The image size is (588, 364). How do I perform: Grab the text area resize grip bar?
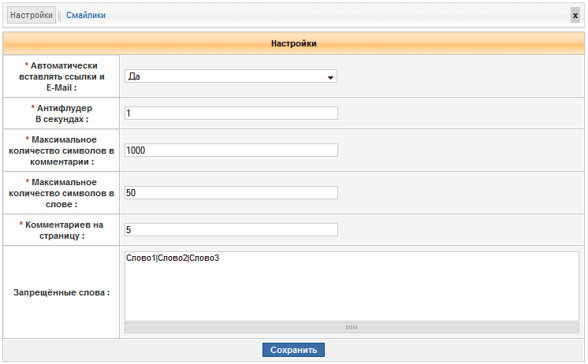(x=352, y=327)
